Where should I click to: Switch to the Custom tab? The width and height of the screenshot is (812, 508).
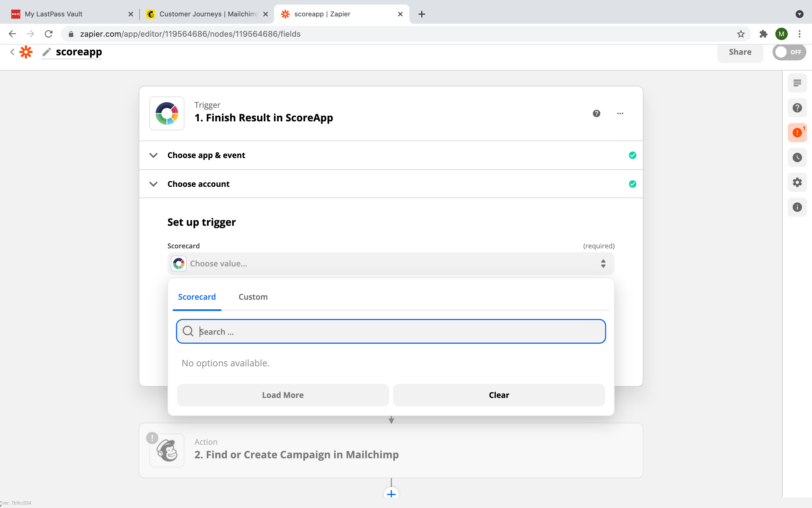pos(253,297)
